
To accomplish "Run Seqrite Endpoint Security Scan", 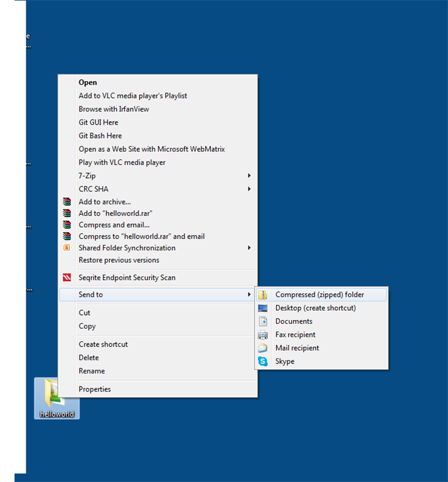I will (x=158, y=277).
